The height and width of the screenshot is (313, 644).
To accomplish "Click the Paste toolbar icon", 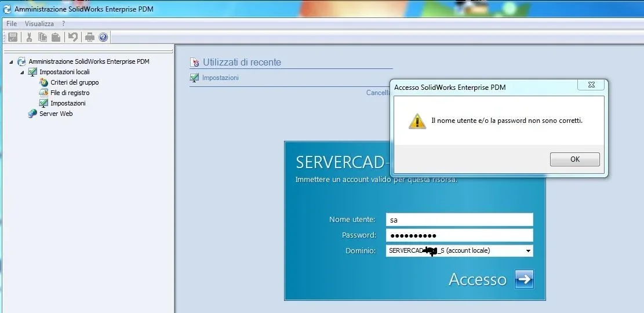I will pyautogui.click(x=56, y=37).
